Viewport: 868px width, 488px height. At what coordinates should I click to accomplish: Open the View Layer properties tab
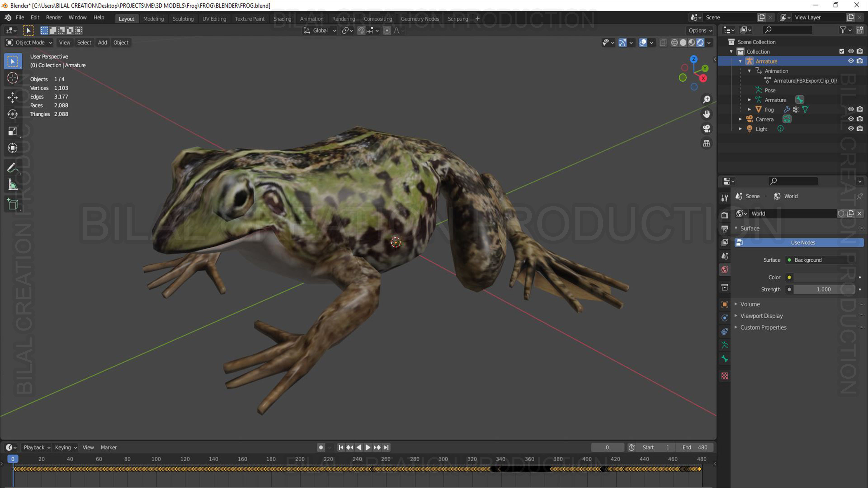point(724,242)
